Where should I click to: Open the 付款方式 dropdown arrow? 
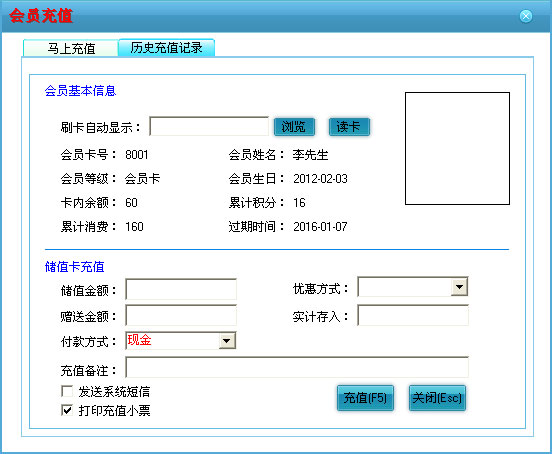[227, 341]
